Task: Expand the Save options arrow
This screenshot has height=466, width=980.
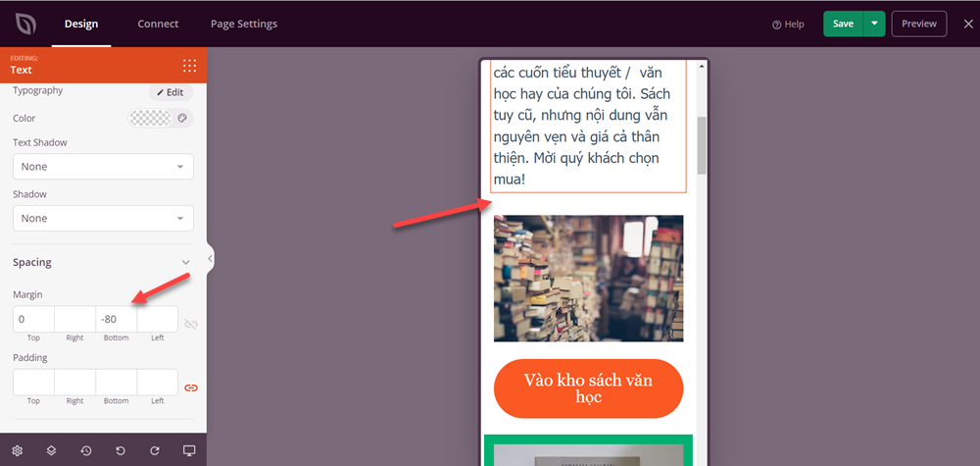Action: click(873, 24)
